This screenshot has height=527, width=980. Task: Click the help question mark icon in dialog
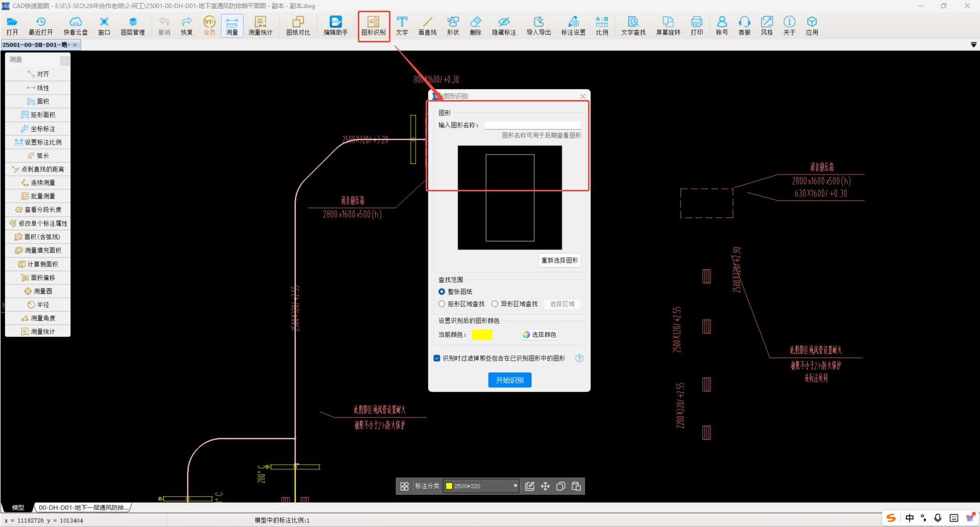click(579, 358)
